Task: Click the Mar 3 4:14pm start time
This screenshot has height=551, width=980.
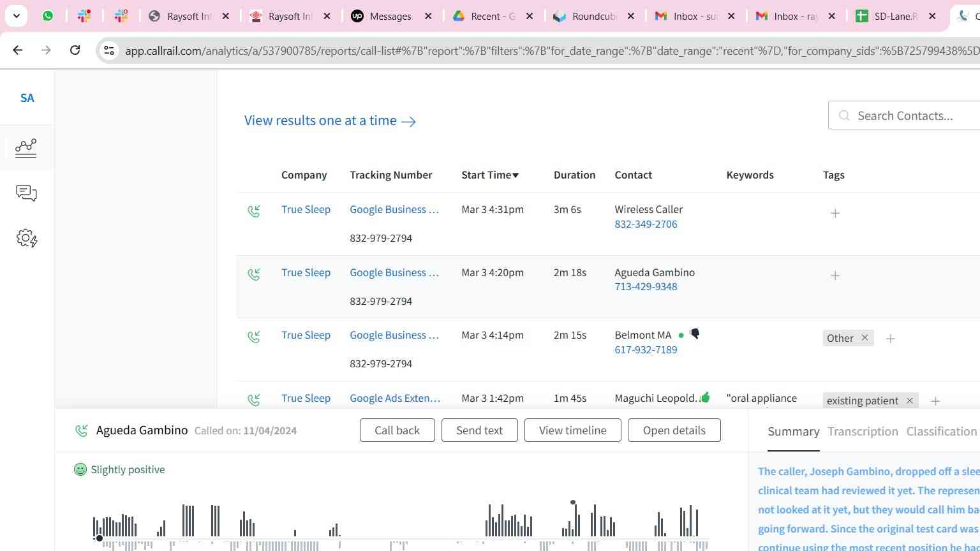Action: pos(493,335)
